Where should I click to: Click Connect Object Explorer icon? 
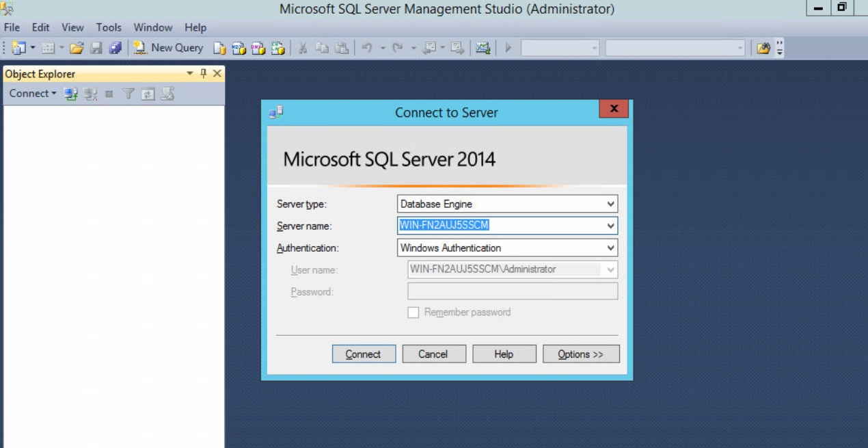pyautogui.click(x=71, y=94)
